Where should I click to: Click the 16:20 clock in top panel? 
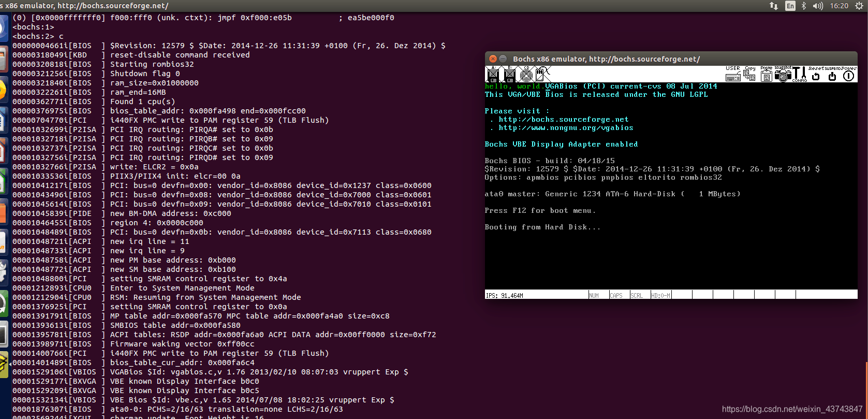839,6
